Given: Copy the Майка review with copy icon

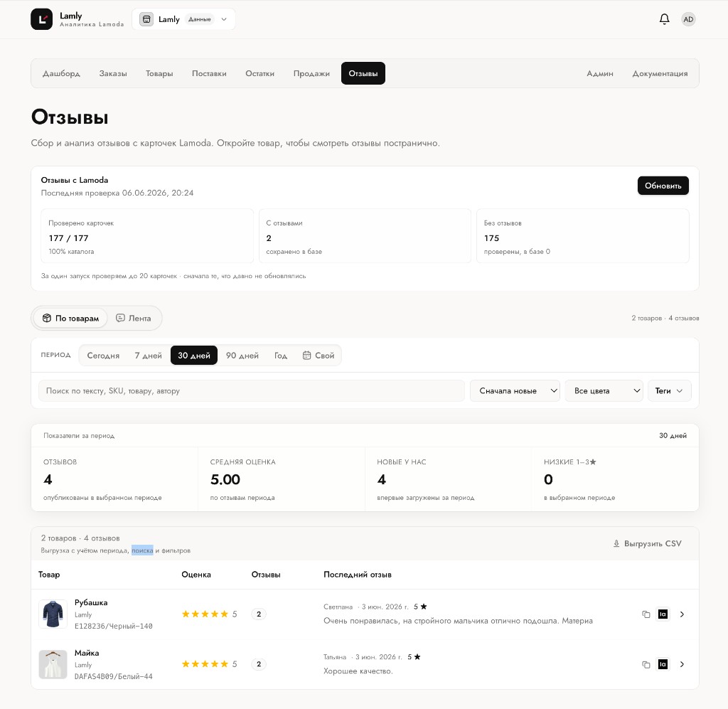Looking at the screenshot, I should [x=646, y=664].
